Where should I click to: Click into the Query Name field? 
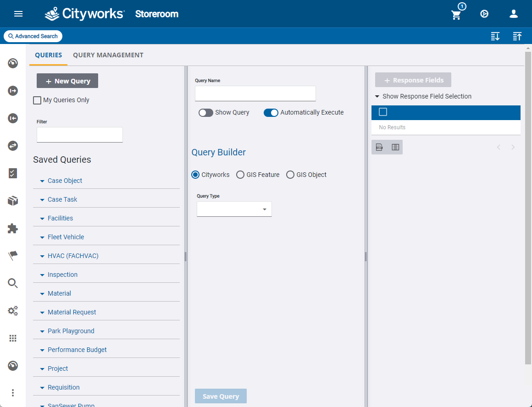click(x=255, y=93)
